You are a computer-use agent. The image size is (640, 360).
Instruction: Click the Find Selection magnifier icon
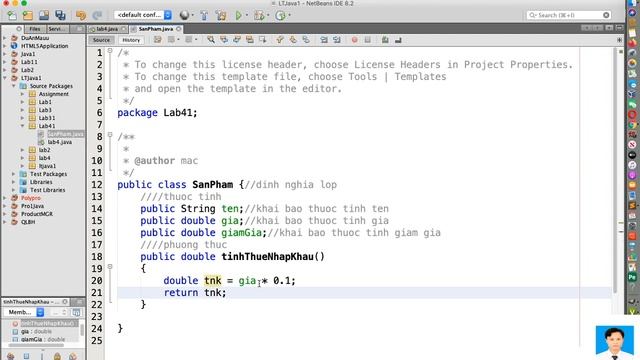(x=211, y=40)
